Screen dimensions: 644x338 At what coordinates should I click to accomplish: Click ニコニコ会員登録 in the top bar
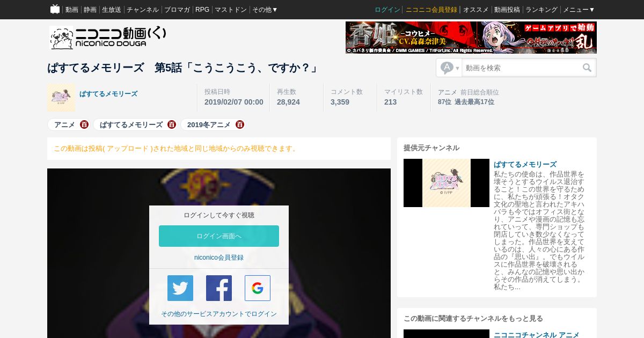point(431,10)
